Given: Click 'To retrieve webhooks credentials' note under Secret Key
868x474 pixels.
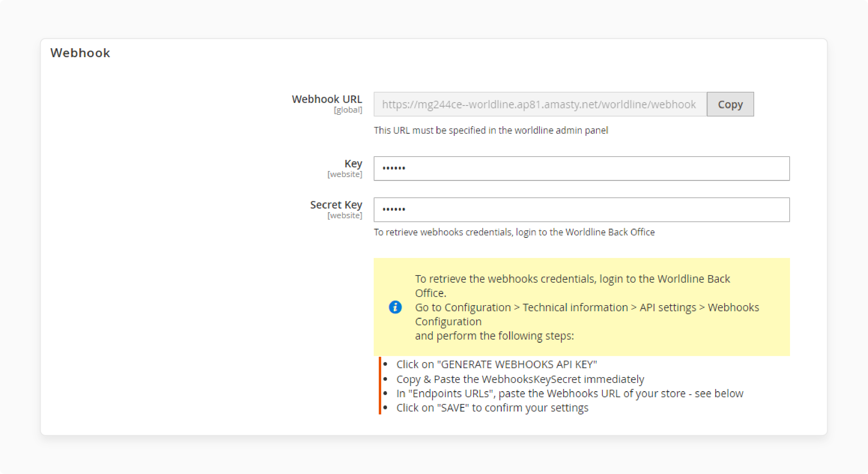Looking at the screenshot, I should (x=514, y=232).
